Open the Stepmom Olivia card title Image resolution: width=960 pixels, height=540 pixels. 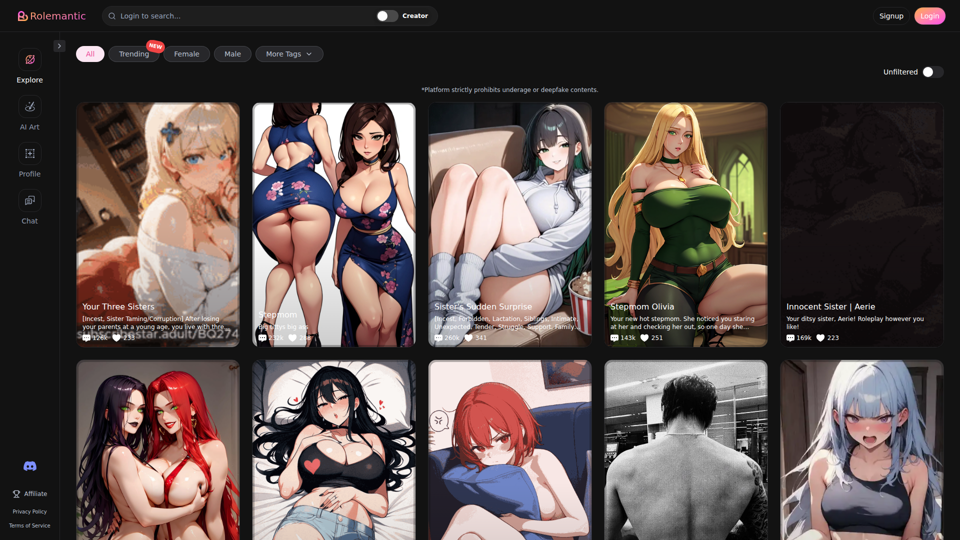642,307
